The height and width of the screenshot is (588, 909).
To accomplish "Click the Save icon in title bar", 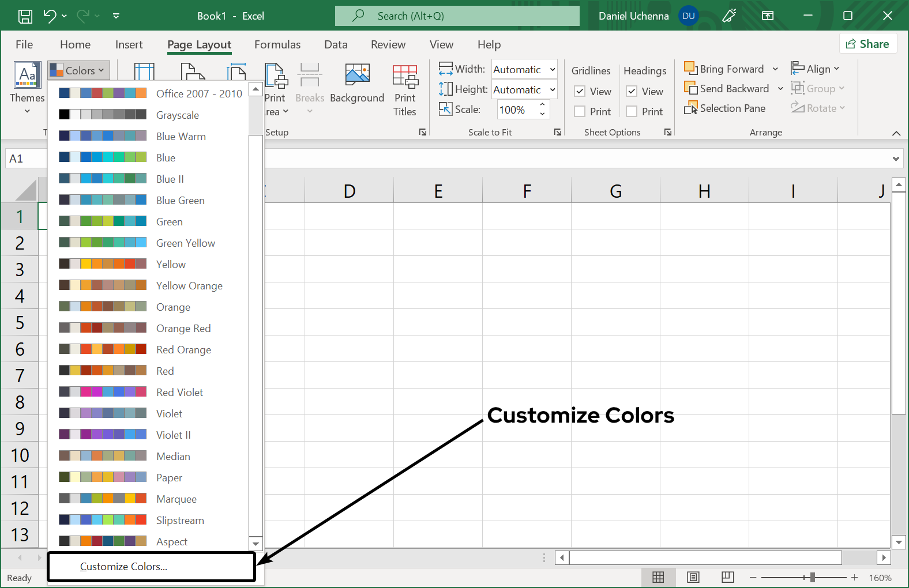I will click(x=25, y=16).
